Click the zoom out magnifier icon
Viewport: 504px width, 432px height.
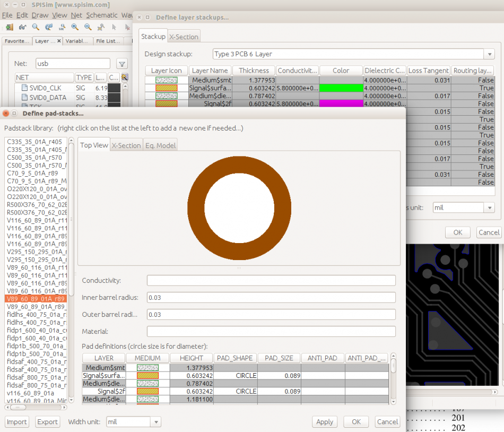point(88,27)
